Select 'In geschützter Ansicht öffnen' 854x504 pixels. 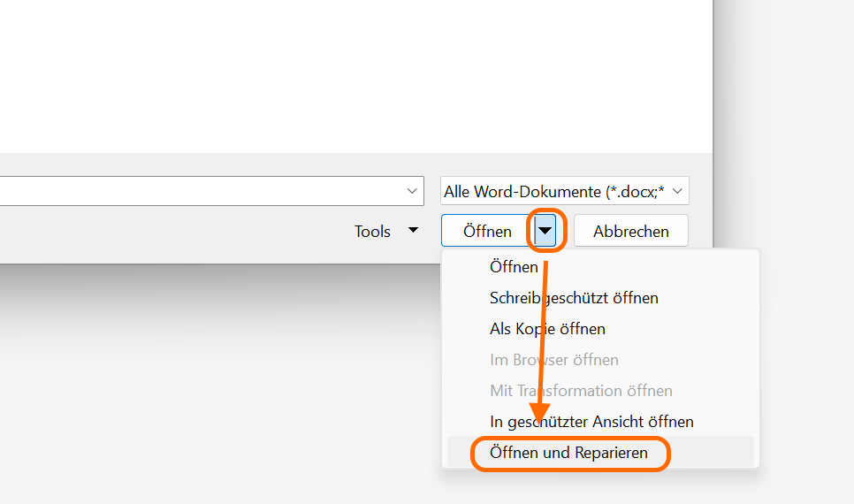591,422
